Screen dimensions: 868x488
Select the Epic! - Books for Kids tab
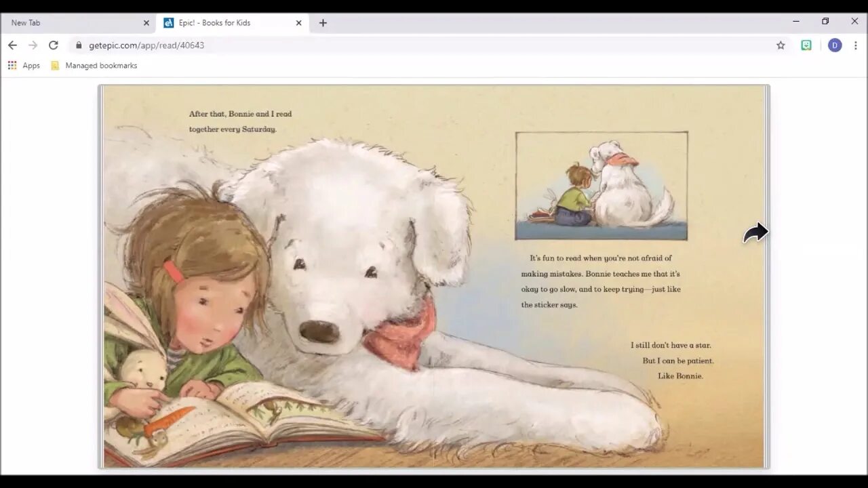[x=233, y=23]
